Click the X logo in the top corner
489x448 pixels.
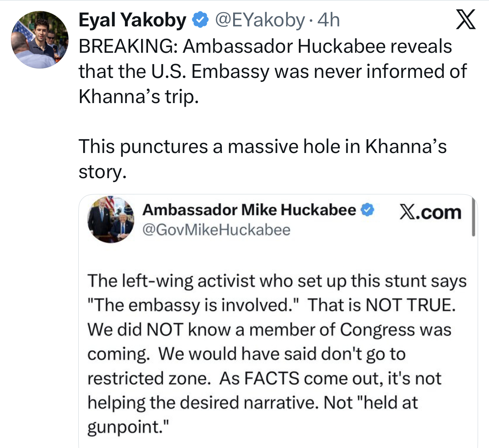(x=465, y=20)
